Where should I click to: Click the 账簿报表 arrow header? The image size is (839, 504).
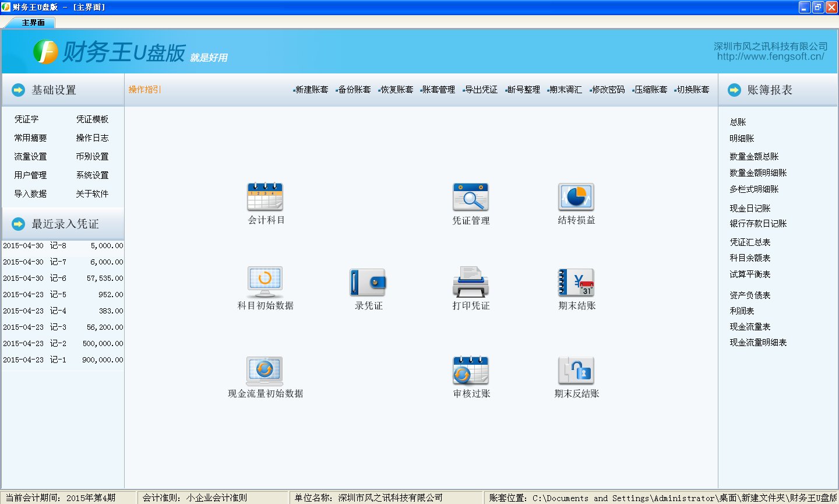pyautogui.click(x=734, y=90)
